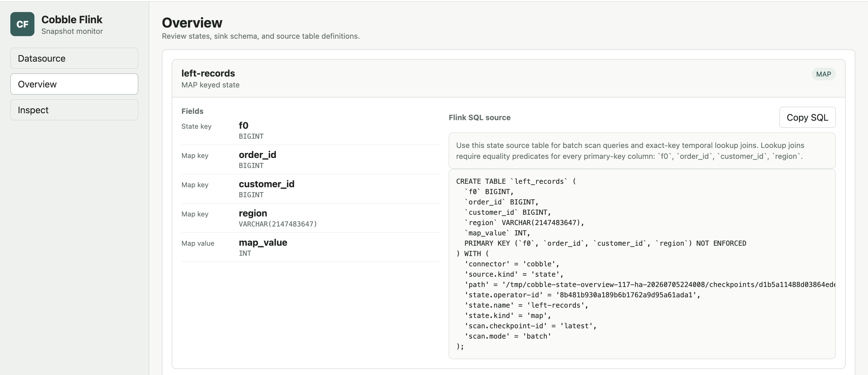Image resolution: width=868 pixels, height=375 pixels.
Task: Click the Flink SQL source heading
Action: pyautogui.click(x=479, y=118)
